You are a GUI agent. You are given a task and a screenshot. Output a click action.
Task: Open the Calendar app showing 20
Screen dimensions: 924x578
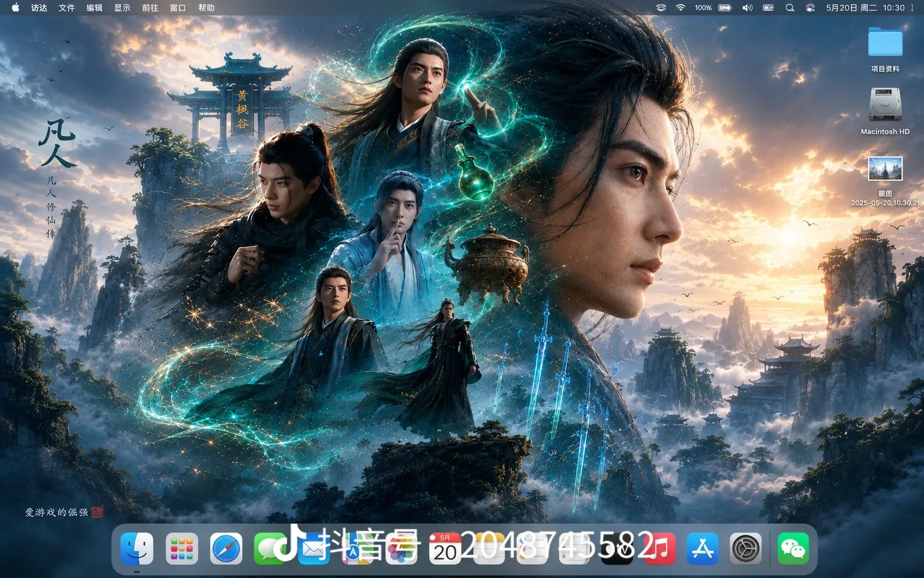click(x=445, y=549)
